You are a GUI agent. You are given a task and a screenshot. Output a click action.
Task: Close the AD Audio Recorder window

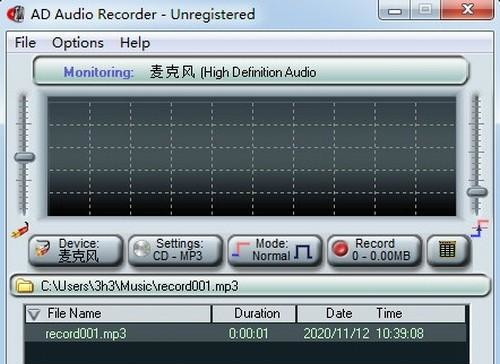tap(467, 10)
